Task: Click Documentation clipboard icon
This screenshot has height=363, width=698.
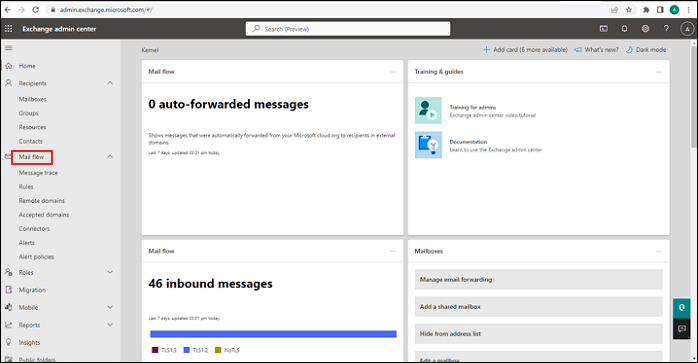Action: [428, 145]
